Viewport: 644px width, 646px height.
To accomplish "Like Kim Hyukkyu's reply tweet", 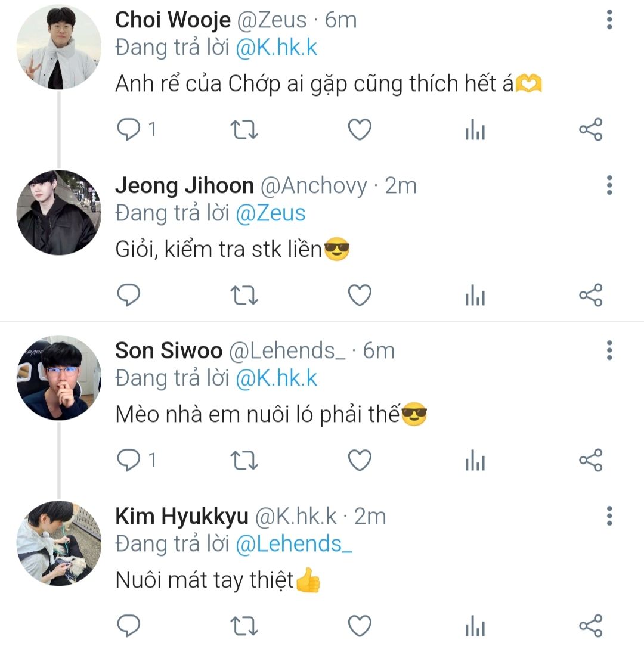I will click(360, 626).
